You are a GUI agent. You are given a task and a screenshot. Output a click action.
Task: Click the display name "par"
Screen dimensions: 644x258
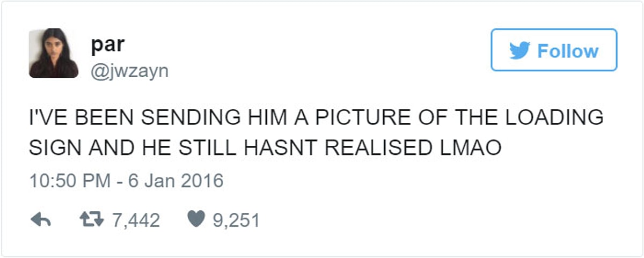(107, 44)
